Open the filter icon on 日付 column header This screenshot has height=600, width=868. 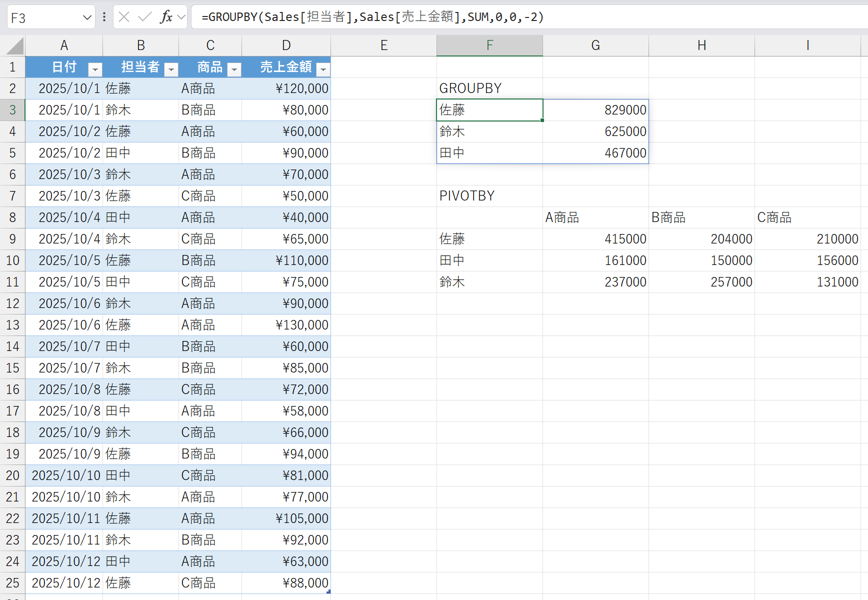tap(94, 69)
